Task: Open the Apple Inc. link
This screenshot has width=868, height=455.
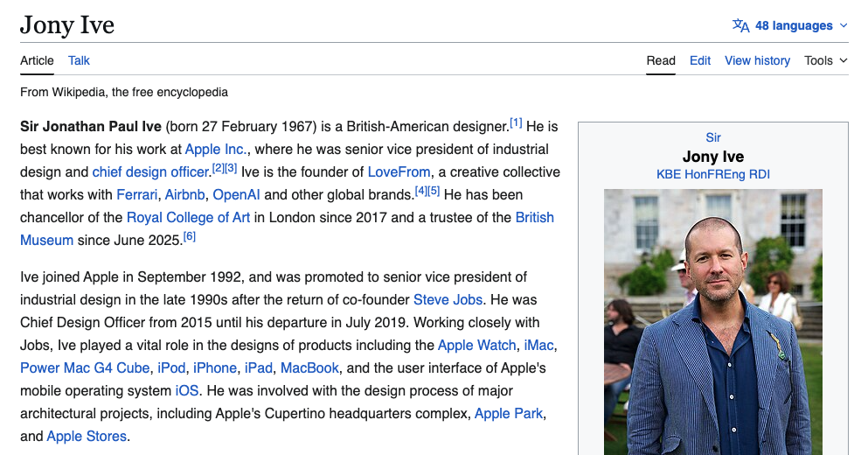Action: (x=215, y=149)
